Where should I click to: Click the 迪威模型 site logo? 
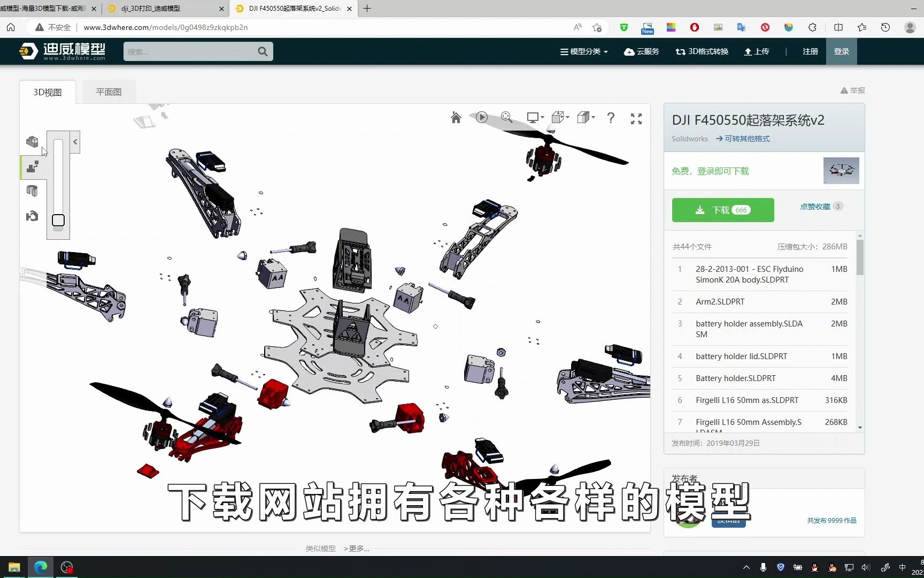pos(62,51)
